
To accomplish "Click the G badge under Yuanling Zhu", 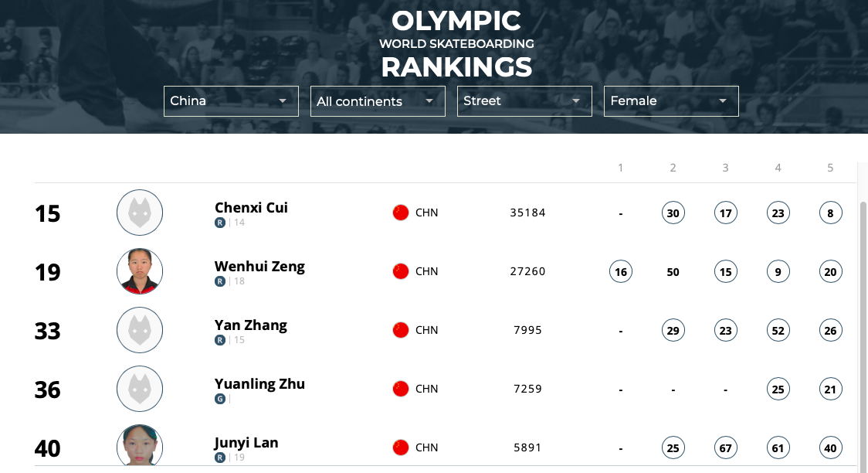I will coord(220,399).
